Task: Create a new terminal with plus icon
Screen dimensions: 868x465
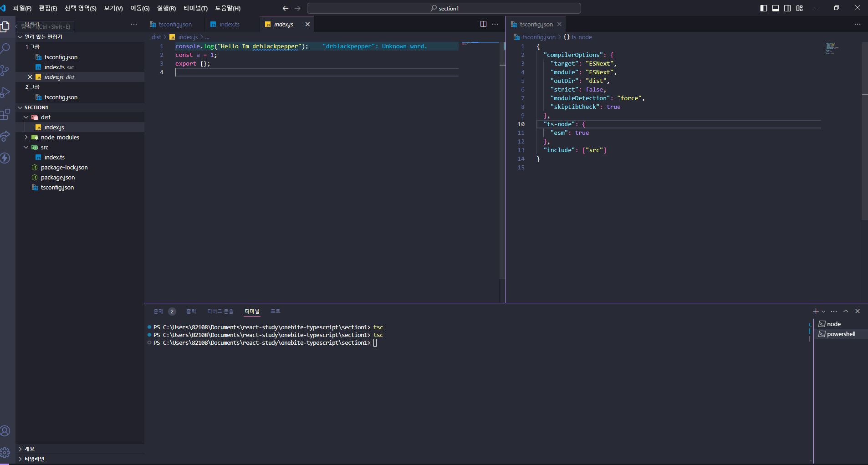Action: [815, 312]
